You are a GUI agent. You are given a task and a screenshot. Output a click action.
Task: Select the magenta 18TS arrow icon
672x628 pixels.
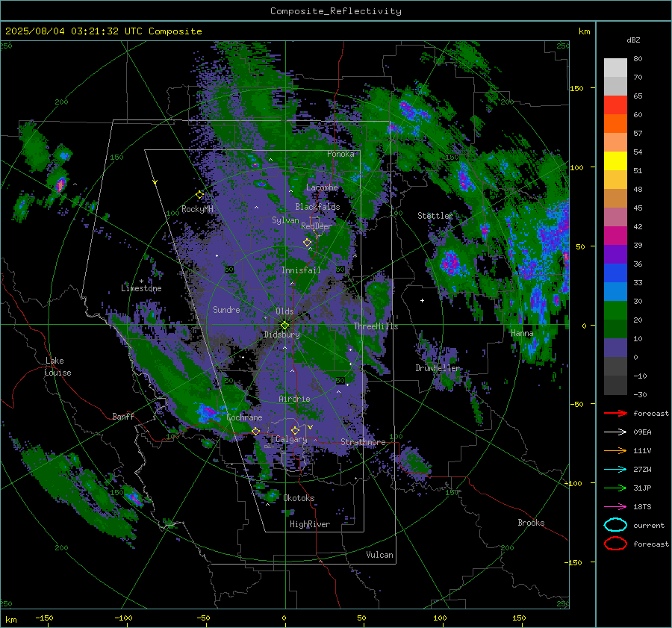pyautogui.click(x=615, y=507)
